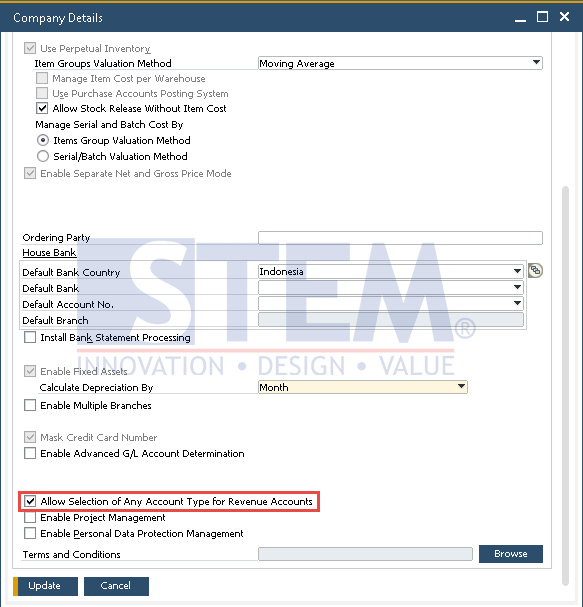The height and width of the screenshot is (607, 583).
Task: Click the Ordering Party input field
Action: point(400,238)
